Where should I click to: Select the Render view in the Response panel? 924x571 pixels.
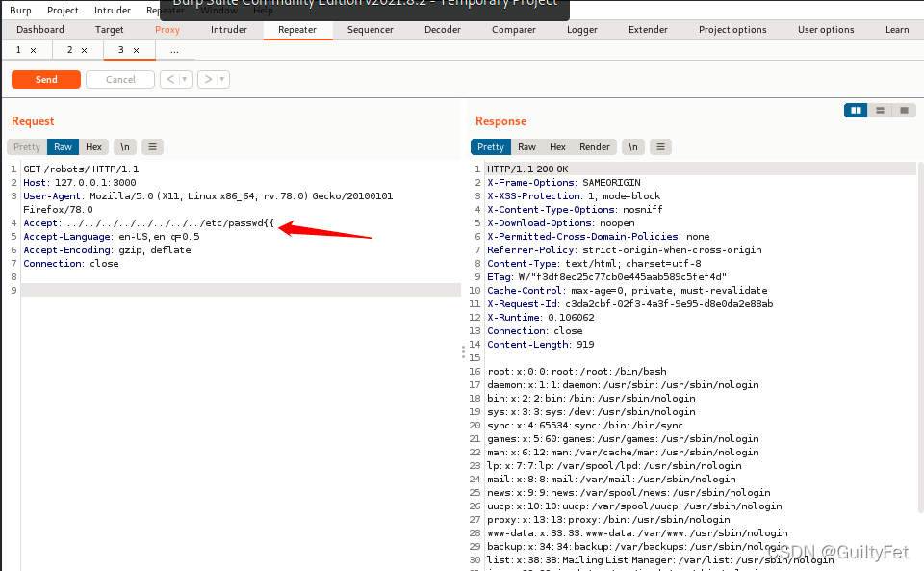pyautogui.click(x=595, y=146)
